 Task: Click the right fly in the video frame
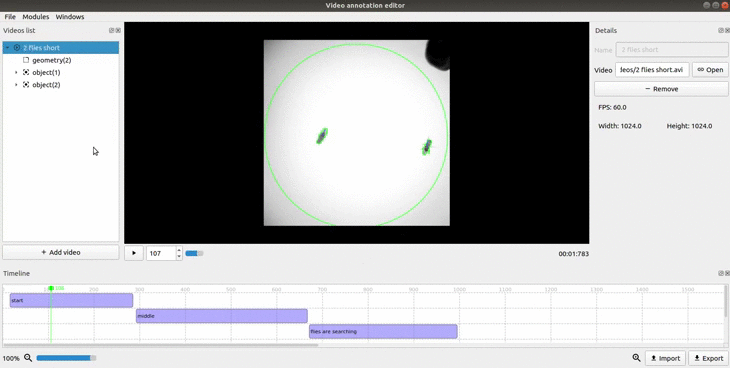click(427, 146)
